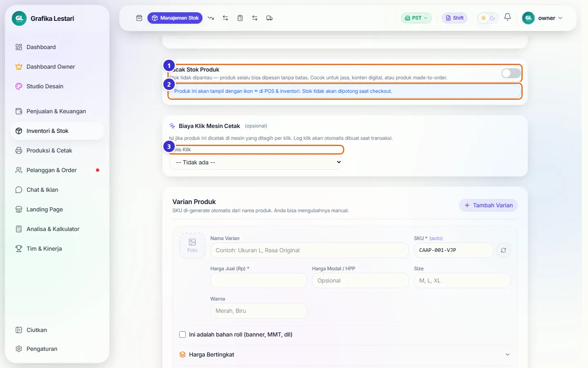Open the trending-down chart icon in toolbar
The image size is (588, 368).
click(211, 18)
